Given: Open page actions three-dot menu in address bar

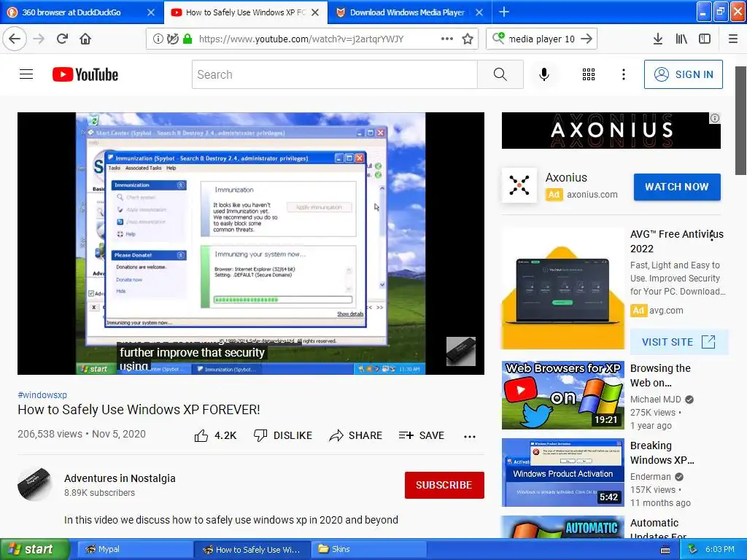Looking at the screenshot, I should (x=447, y=39).
